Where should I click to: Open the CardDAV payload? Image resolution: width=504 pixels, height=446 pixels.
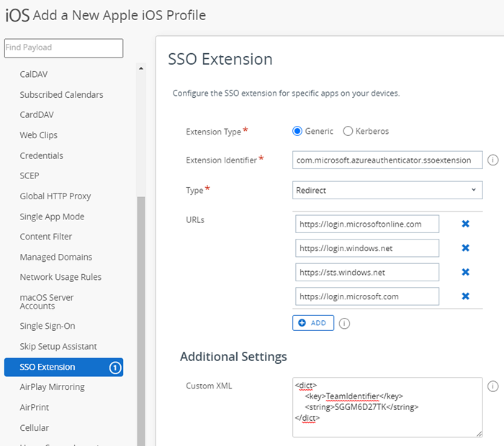pos(37,114)
